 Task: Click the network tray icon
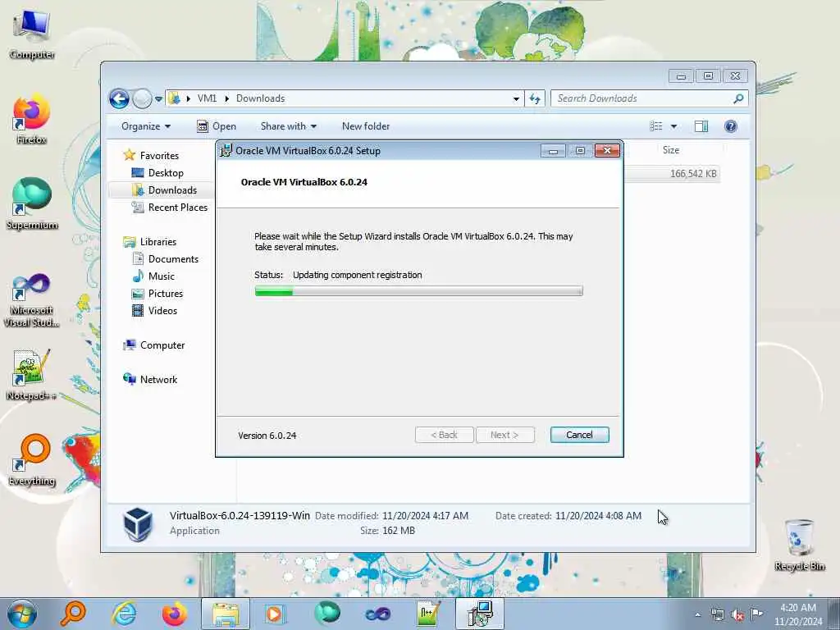(x=717, y=614)
